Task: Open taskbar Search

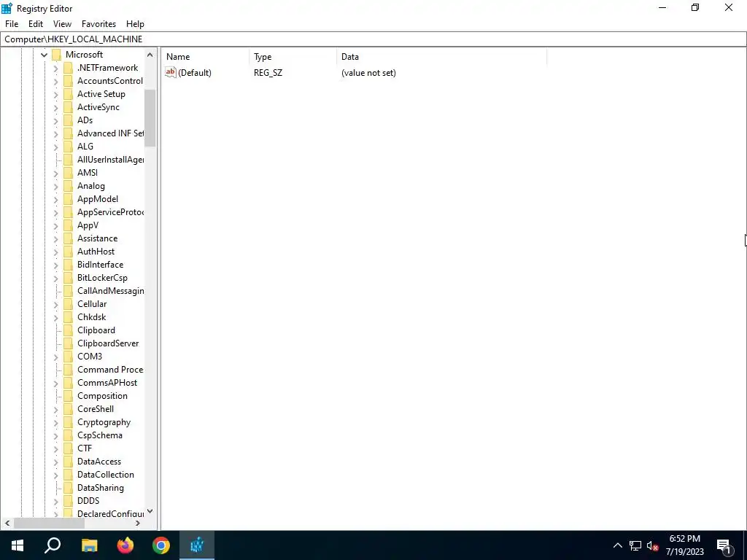Action: pos(53,545)
